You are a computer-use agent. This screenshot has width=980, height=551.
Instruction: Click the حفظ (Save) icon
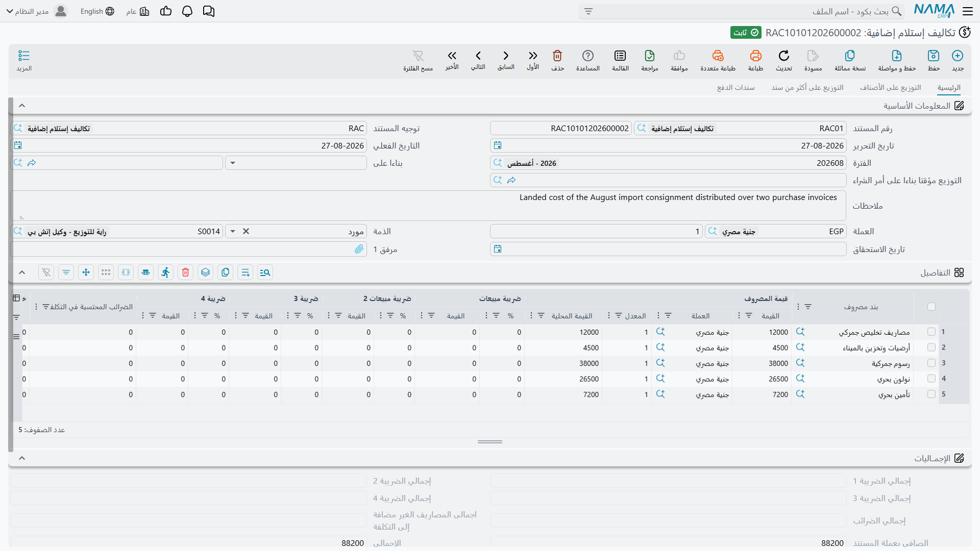934,56
